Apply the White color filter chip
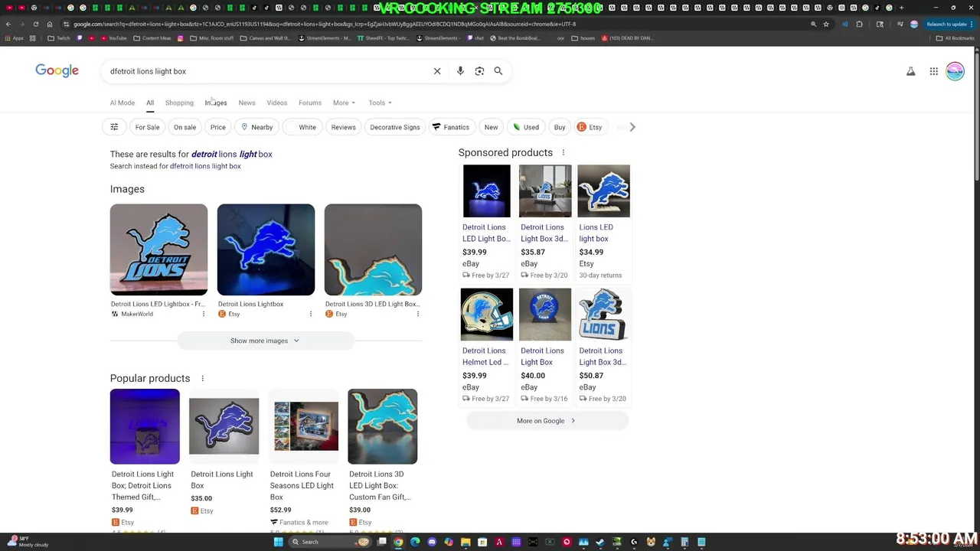The height and width of the screenshot is (551, 980). click(x=302, y=127)
